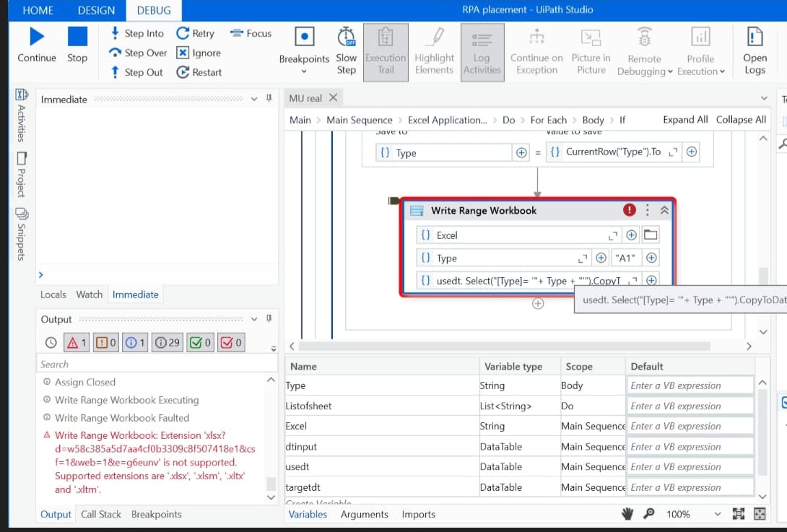
Task: Open the Snippets side panel
Action: [21, 234]
